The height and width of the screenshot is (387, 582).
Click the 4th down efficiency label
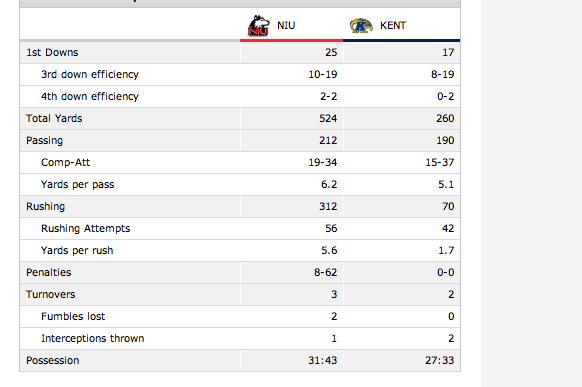click(90, 96)
